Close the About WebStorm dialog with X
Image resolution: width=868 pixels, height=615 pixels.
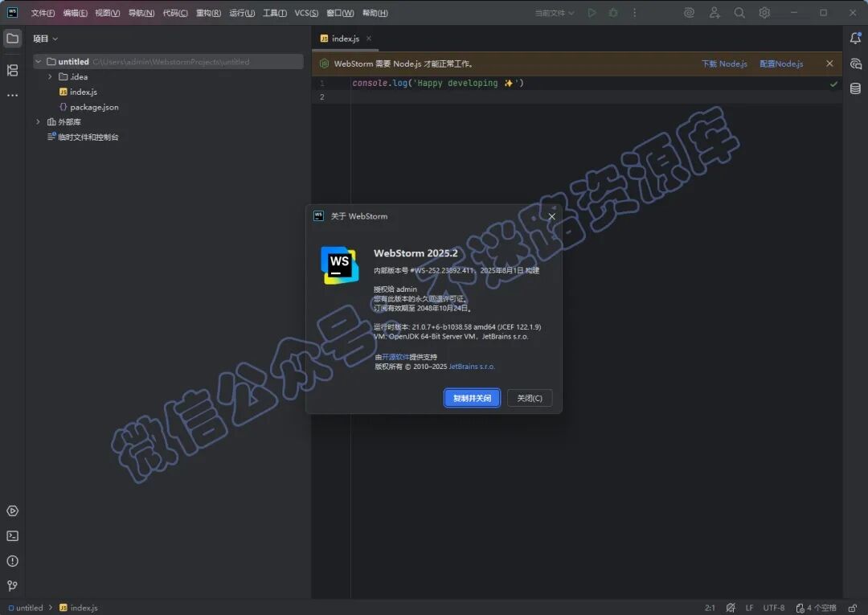551,216
